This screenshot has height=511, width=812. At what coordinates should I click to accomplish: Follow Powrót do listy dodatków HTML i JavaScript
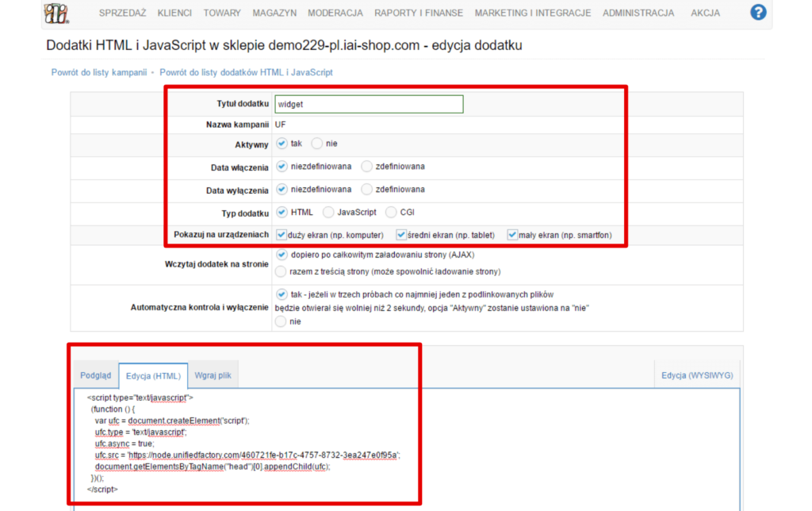click(x=246, y=72)
